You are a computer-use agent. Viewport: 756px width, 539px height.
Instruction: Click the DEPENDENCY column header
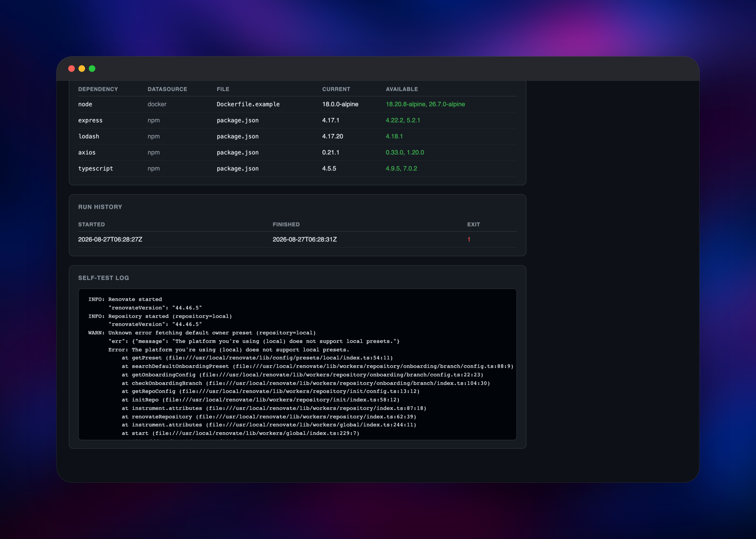pos(98,89)
